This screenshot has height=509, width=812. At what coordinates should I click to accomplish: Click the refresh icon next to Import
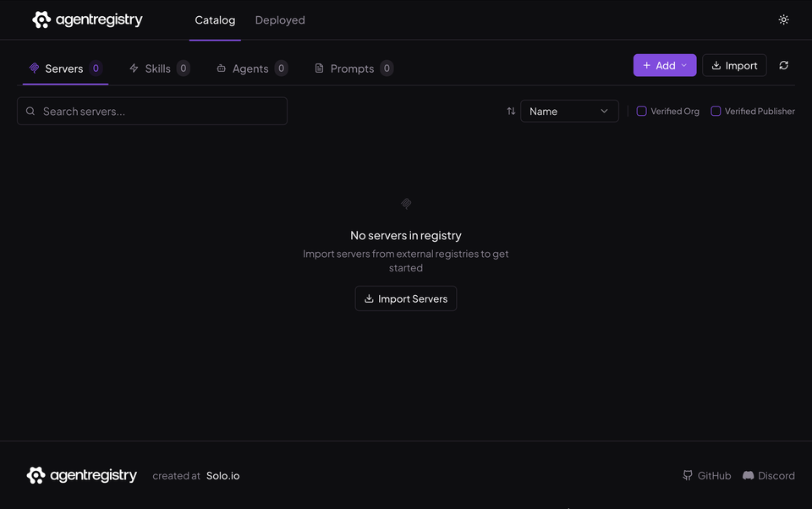784,65
